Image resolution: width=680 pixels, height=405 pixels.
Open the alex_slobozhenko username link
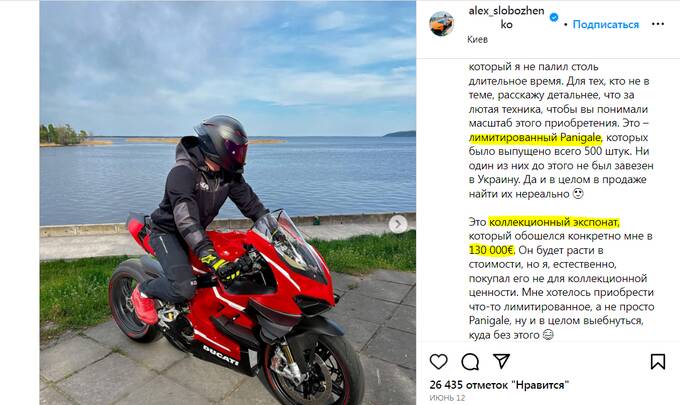pos(506,17)
